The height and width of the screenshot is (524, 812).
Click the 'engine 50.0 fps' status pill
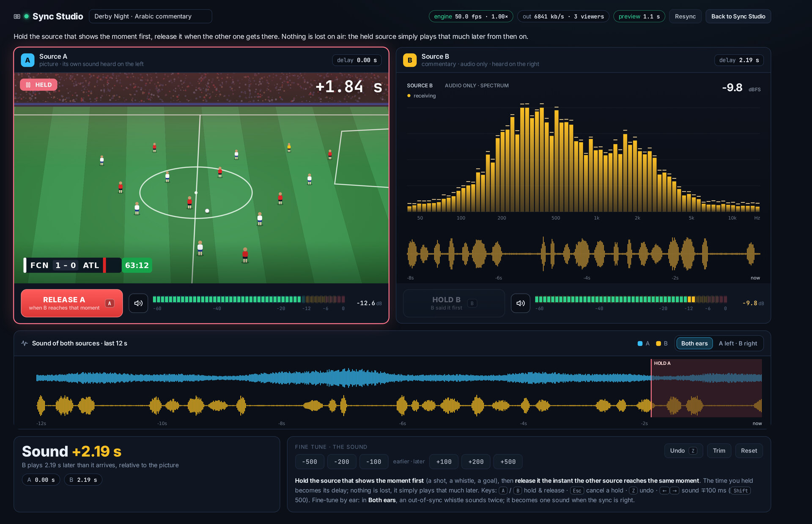click(471, 16)
